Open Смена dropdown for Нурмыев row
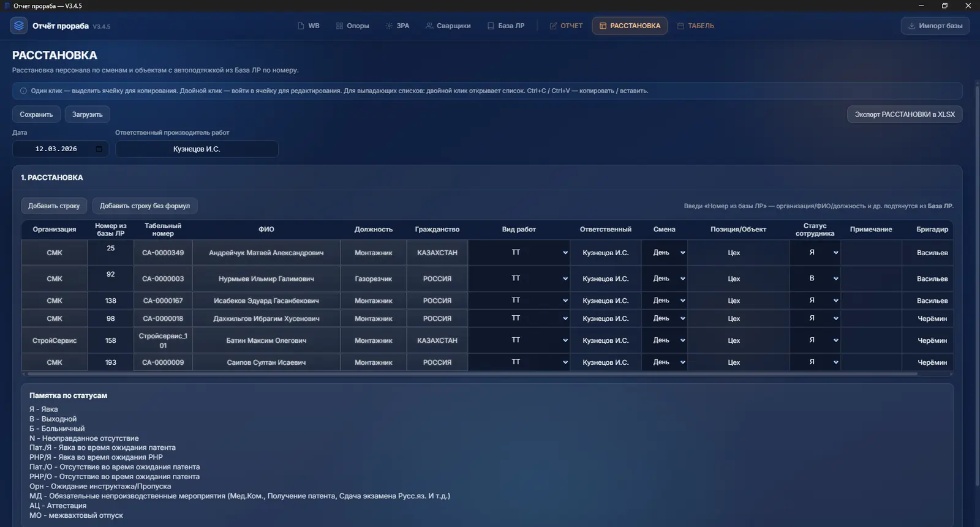The height and width of the screenshot is (527, 980). (664, 278)
